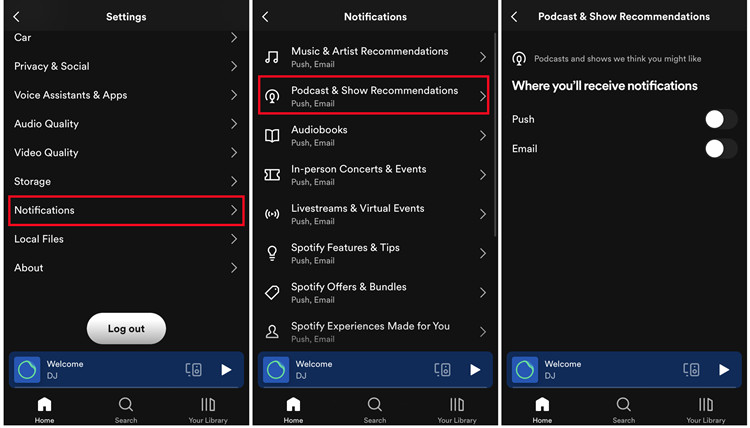Tap the person icon for Spotify Experiences Made for You
Image resolution: width=750 pixels, height=428 pixels.
pos(272,331)
